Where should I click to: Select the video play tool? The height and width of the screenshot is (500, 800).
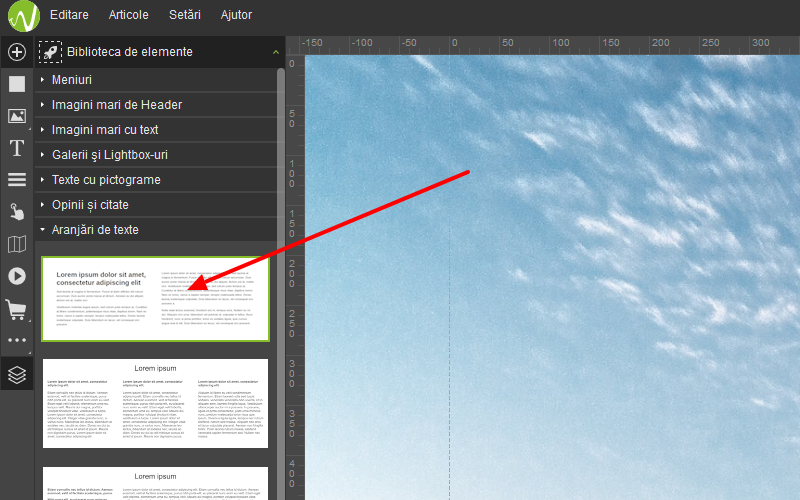click(x=16, y=276)
